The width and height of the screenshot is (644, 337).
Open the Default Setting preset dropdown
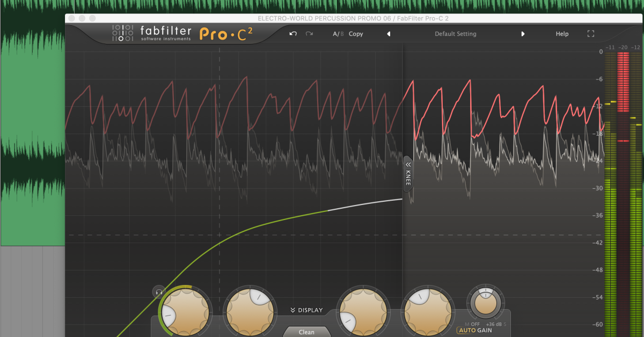click(455, 33)
